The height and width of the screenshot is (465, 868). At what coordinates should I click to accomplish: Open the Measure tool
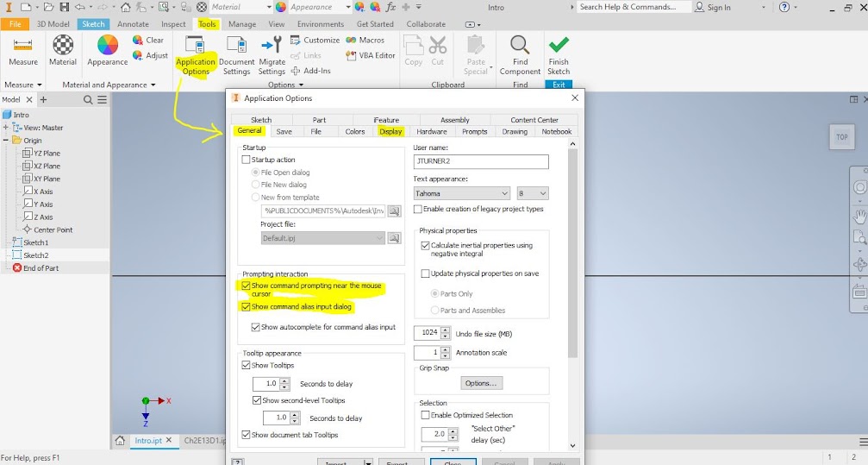[22, 52]
